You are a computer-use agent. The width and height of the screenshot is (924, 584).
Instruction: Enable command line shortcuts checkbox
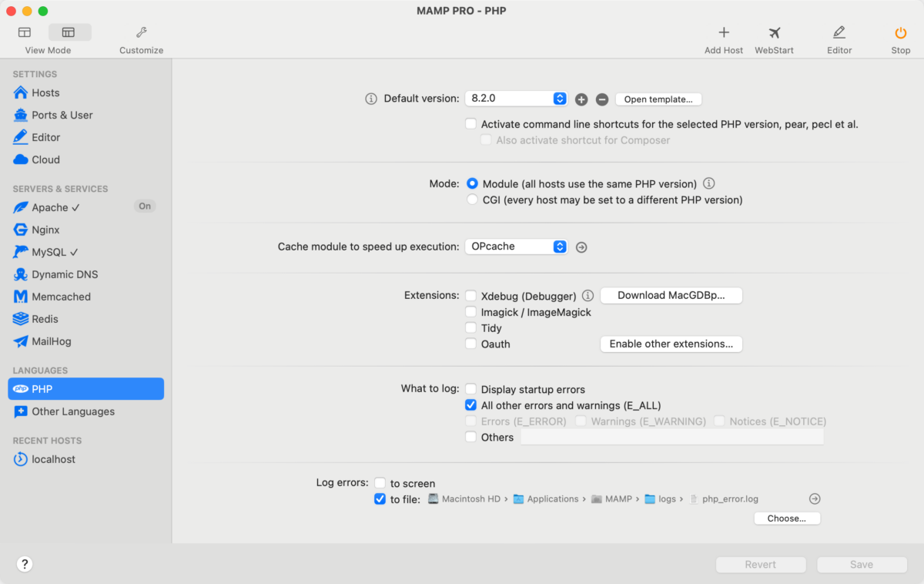(470, 124)
